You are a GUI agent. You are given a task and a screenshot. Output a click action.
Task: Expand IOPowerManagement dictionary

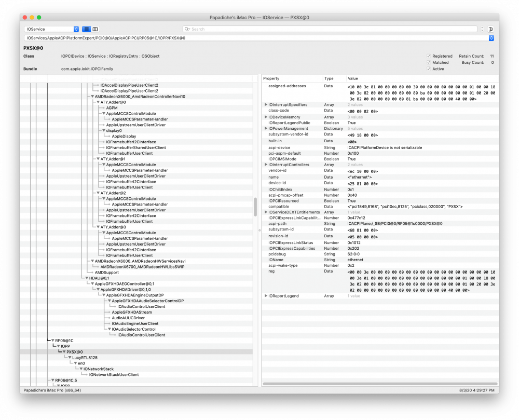click(x=266, y=128)
